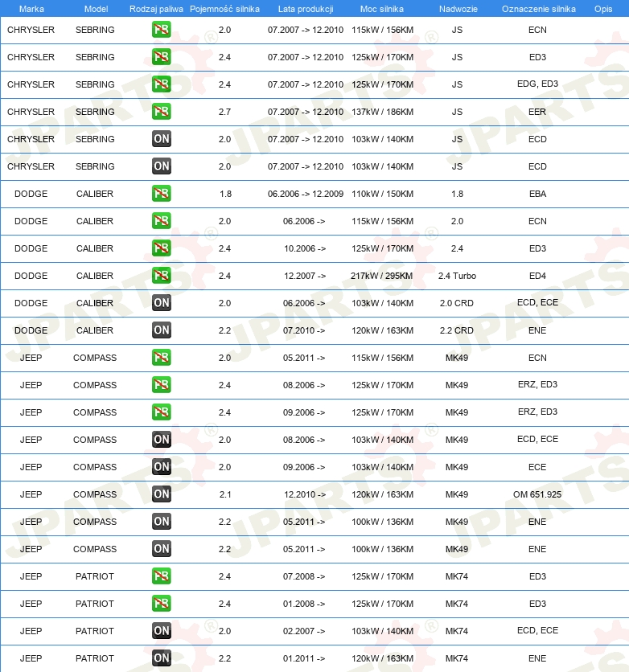The image size is (629, 672).
Task: Select the 2.2 CRD body cell
Action: pos(457,330)
